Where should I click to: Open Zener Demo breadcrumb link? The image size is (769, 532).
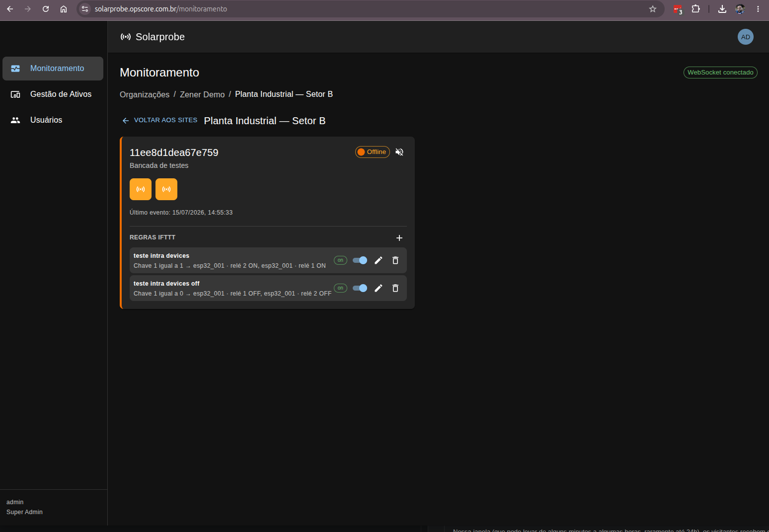[202, 94]
